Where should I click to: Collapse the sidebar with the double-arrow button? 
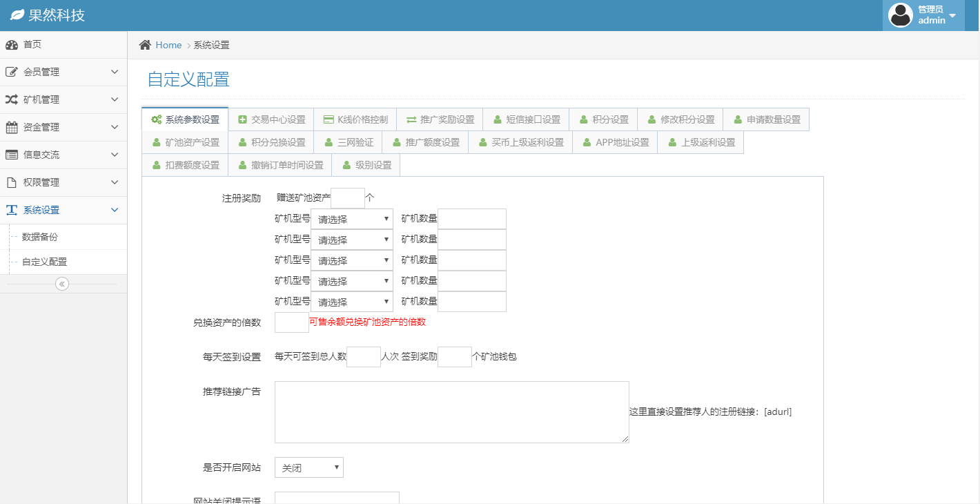coord(62,284)
